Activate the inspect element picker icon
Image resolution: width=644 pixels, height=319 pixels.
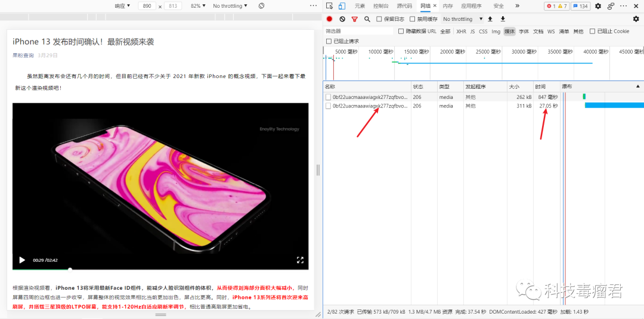pos(329,6)
